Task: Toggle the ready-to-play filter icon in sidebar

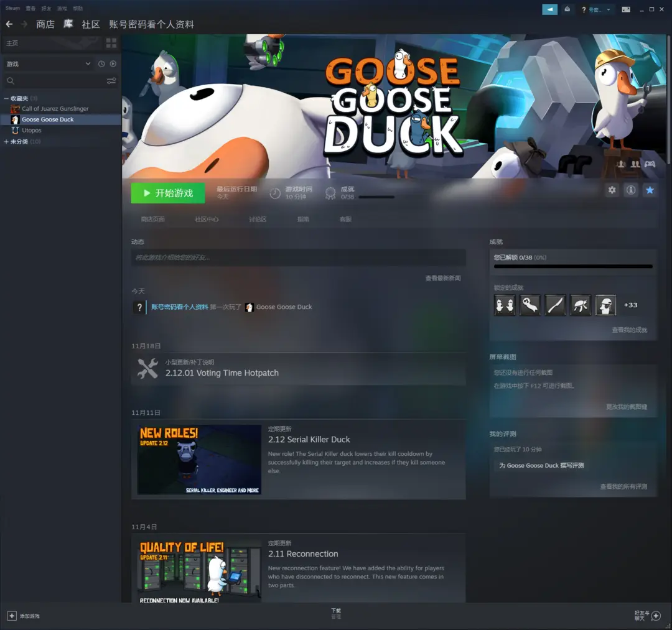Action: coord(113,64)
